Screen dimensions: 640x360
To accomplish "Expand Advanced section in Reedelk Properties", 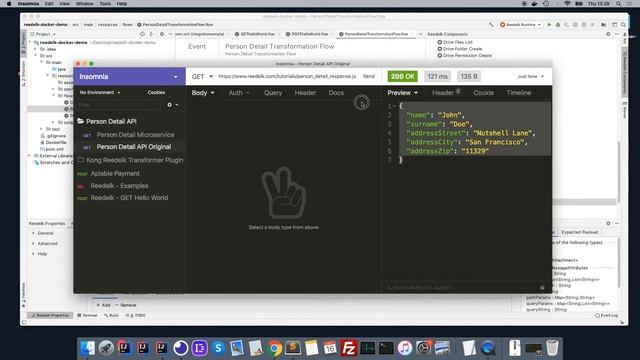I will click(x=33, y=244).
